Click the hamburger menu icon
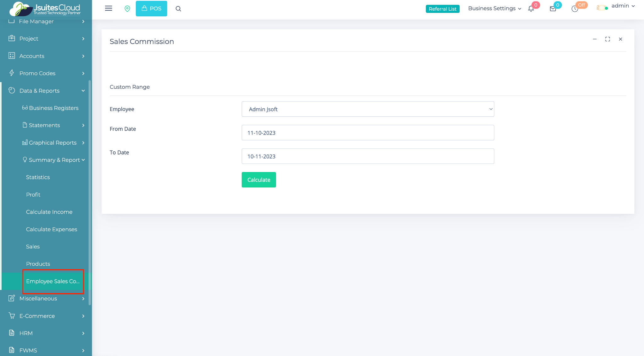Viewport: 644px width, 356px height. tap(108, 8)
